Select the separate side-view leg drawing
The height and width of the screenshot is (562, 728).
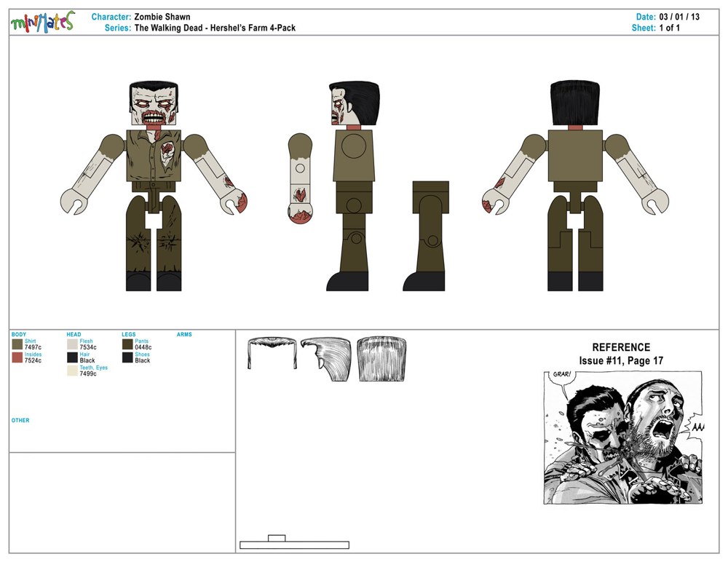pos(426,236)
